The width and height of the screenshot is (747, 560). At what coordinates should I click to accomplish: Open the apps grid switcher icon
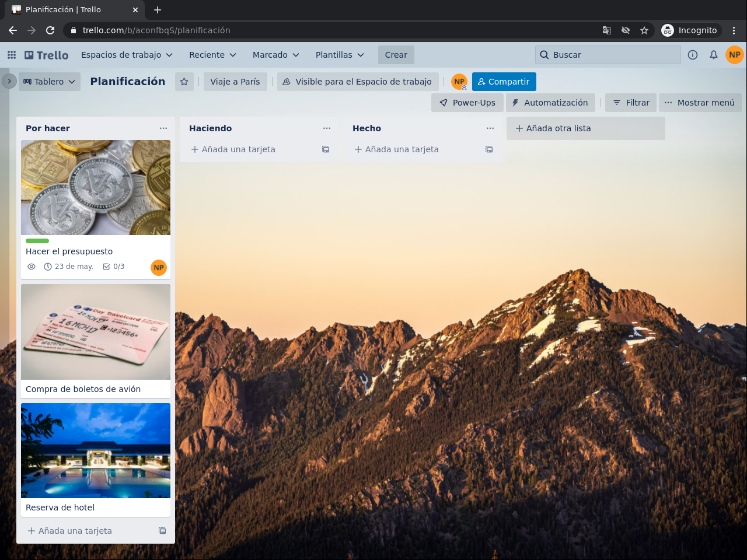click(12, 55)
